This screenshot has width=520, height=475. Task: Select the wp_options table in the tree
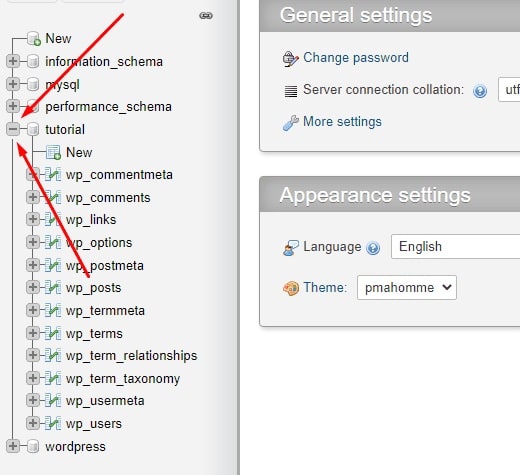click(99, 243)
